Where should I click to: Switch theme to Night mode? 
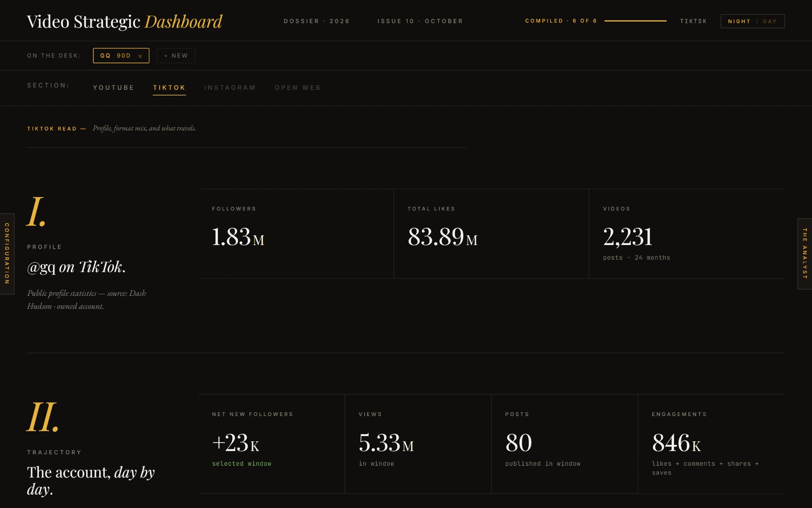click(739, 21)
